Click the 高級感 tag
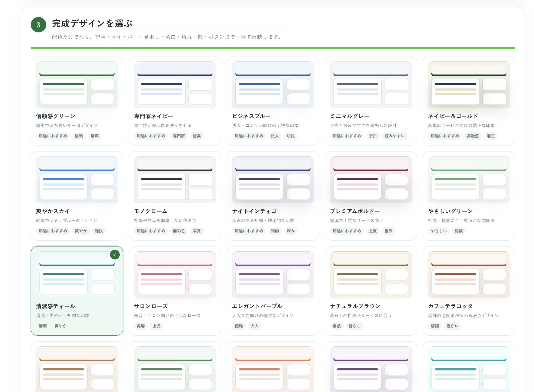The width and height of the screenshot is (534, 392). pos(473,136)
